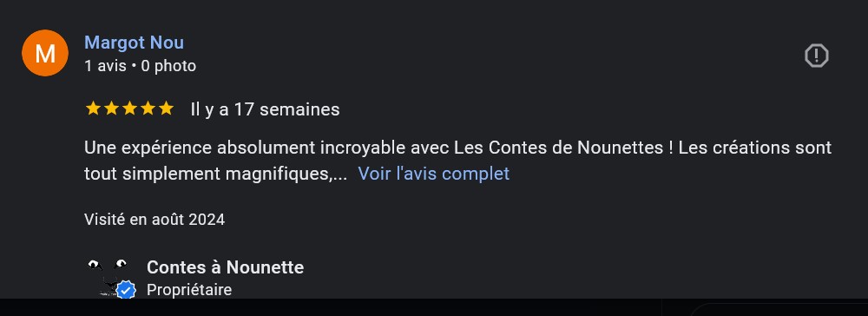Screen dimensions: 868x316
Task: Click the 'Il y a 17 semaines' timestamp
Action: 265,109
